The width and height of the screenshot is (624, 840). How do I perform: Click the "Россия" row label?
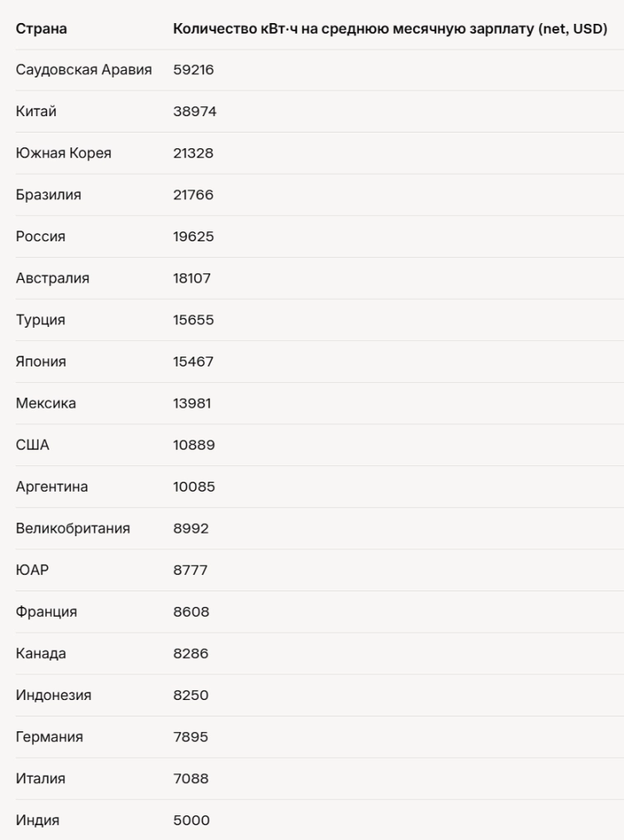(40, 237)
